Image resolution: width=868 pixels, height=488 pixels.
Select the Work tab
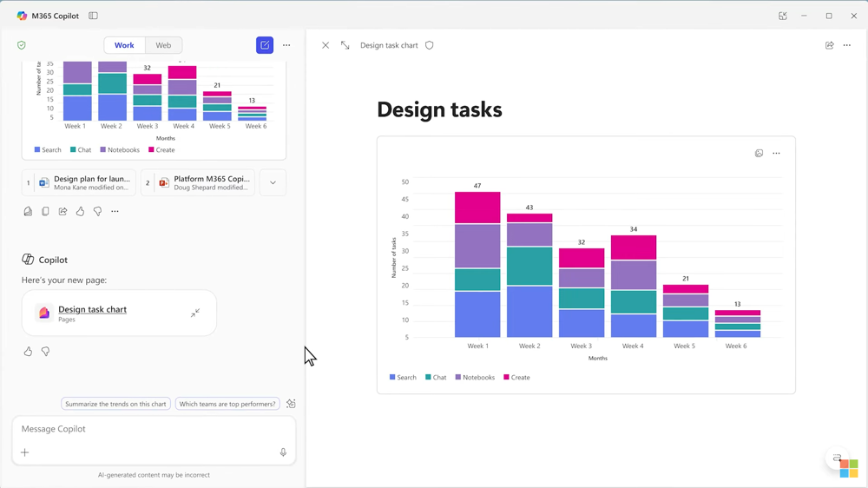pos(124,45)
